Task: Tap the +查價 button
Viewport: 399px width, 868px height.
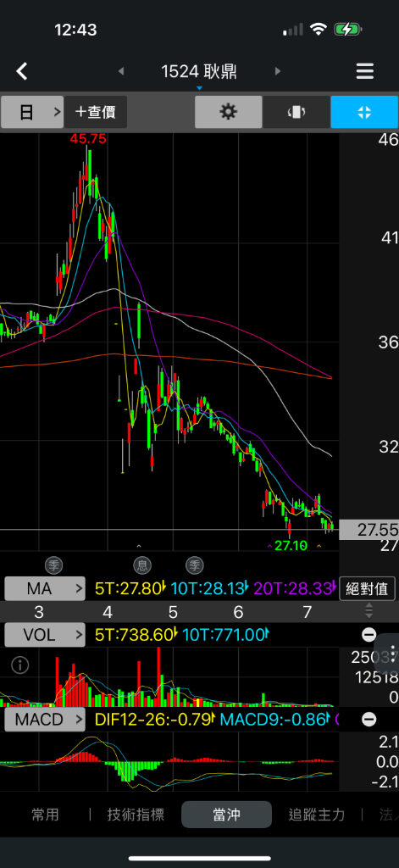Action: 96,112
